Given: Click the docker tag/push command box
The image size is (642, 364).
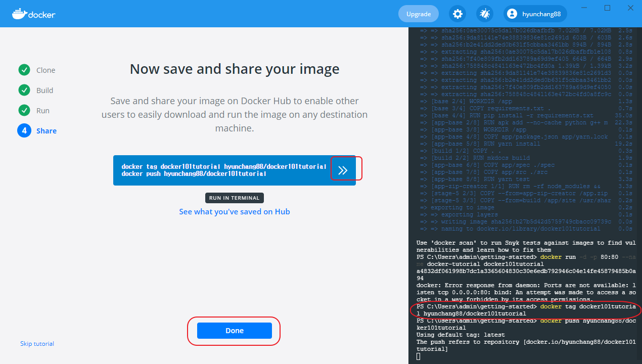Looking at the screenshot, I should pos(235,170).
